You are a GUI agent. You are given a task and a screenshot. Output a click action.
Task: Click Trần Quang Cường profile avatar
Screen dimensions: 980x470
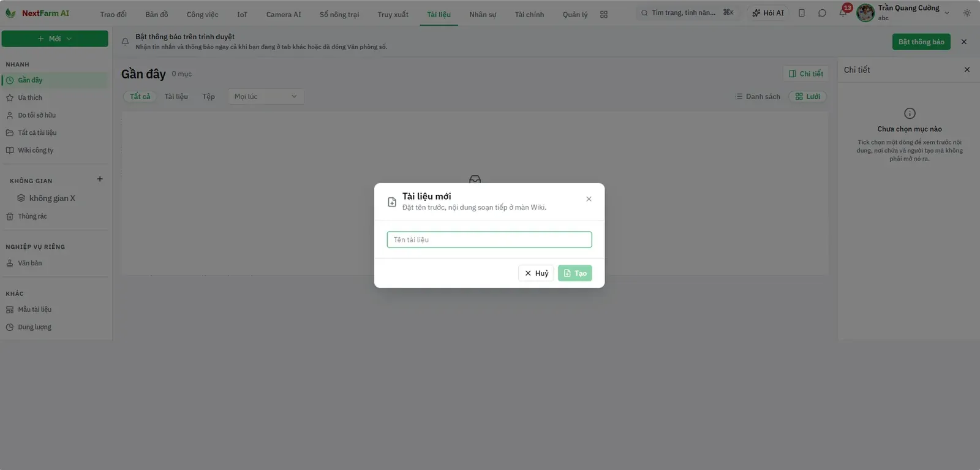865,13
